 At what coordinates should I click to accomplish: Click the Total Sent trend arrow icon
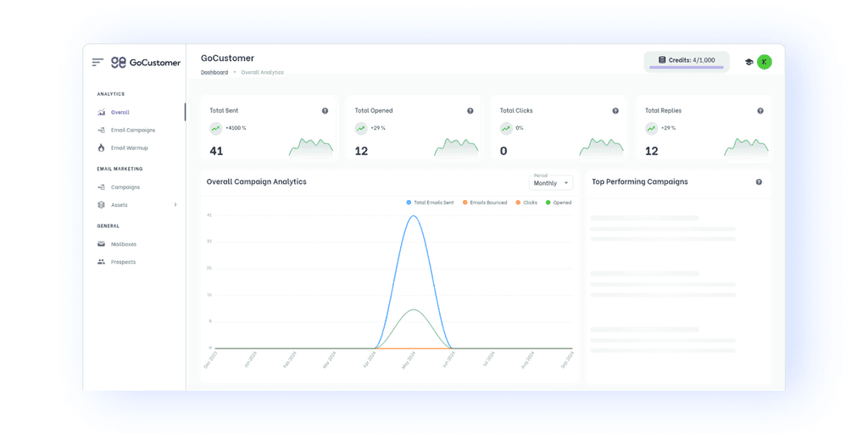point(216,129)
